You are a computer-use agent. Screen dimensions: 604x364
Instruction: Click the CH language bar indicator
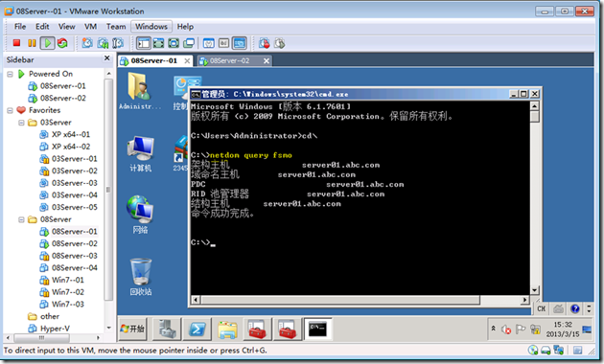click(542, 308)
